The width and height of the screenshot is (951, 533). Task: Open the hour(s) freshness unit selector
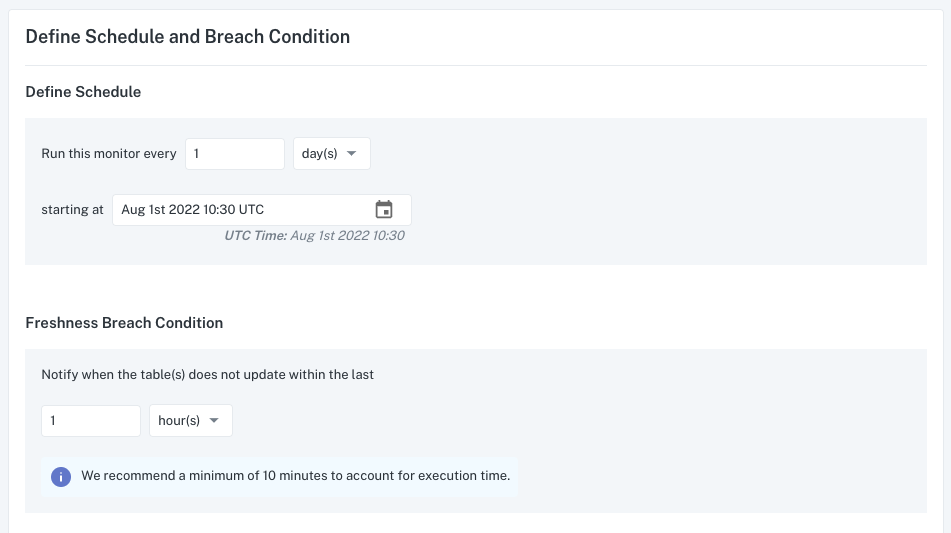(x=191, y=421)
